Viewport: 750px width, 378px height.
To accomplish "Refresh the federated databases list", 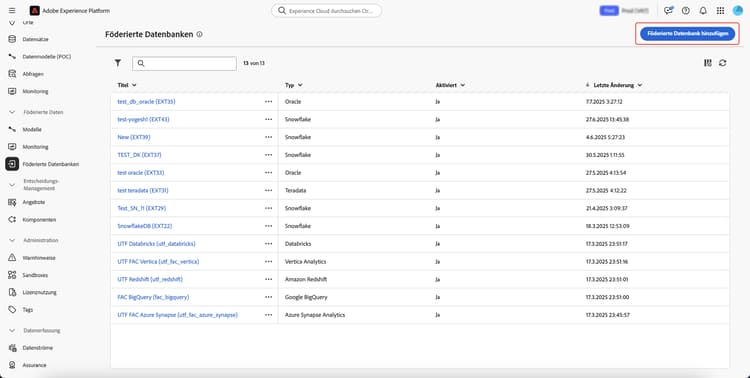I will [x=722, y=63].
